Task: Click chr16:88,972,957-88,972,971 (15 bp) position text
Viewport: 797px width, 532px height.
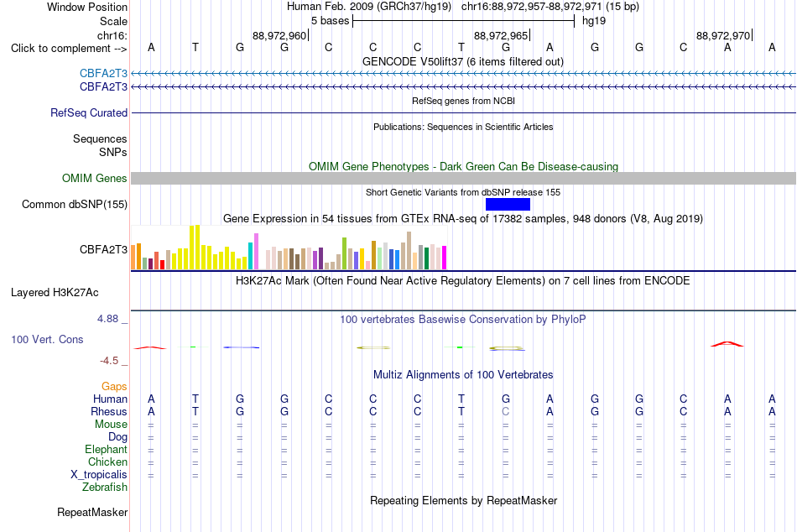Action: click(550, 7)
